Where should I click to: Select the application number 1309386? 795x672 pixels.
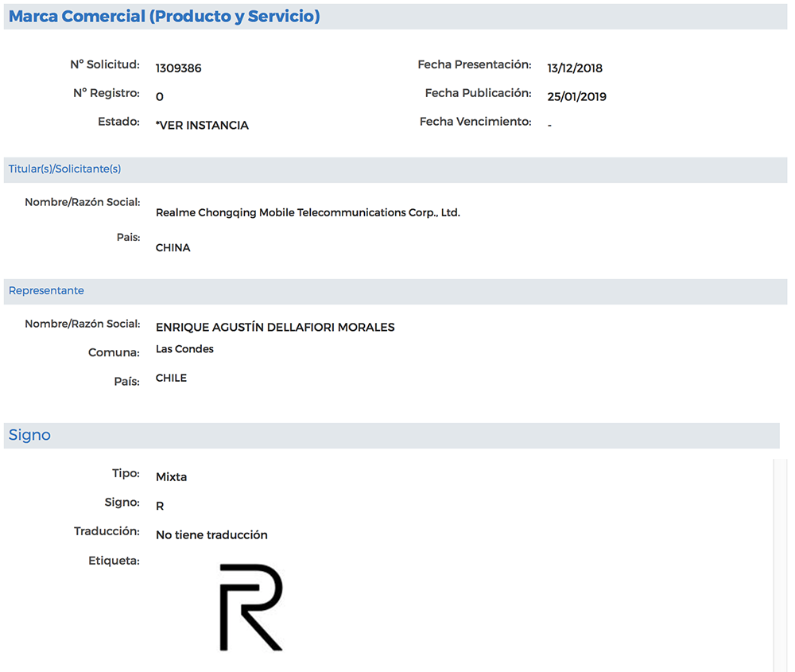pyautogui.click(x=178, y=68)
